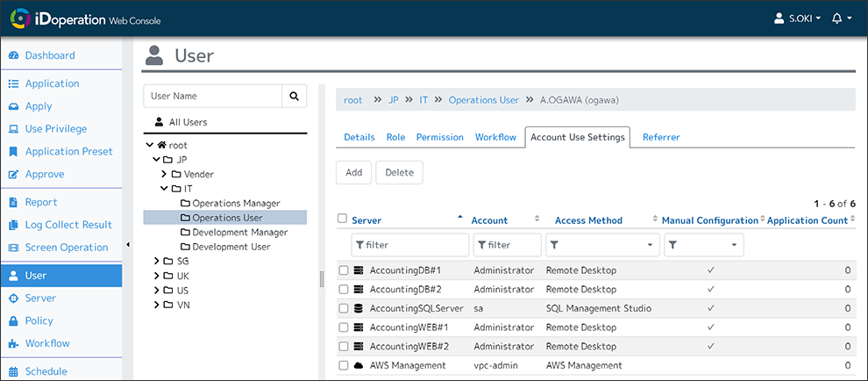The image size is (868, 381).
Task: Click the Application Preset bookmark icon
Action: click(x=14, y=151)
